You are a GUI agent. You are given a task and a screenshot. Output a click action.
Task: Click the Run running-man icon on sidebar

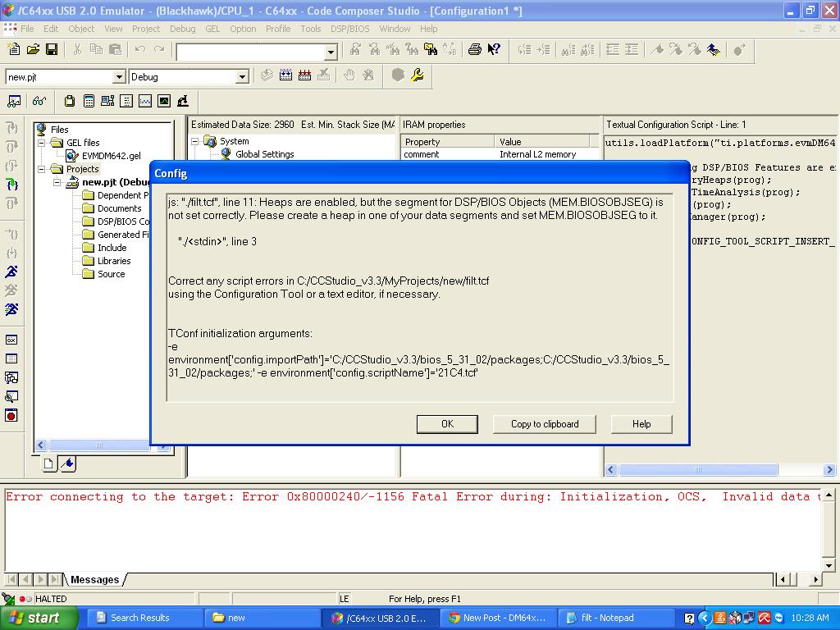point(11,272)
